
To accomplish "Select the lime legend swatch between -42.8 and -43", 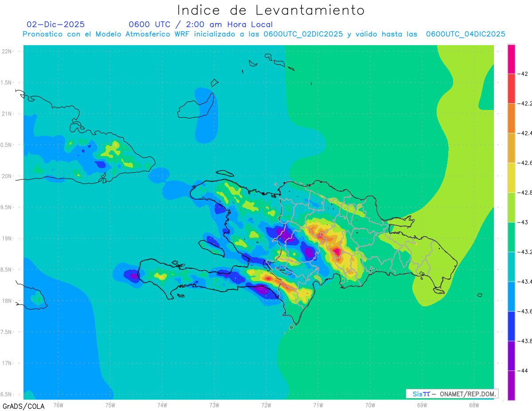I will click(x=511, y=207).
